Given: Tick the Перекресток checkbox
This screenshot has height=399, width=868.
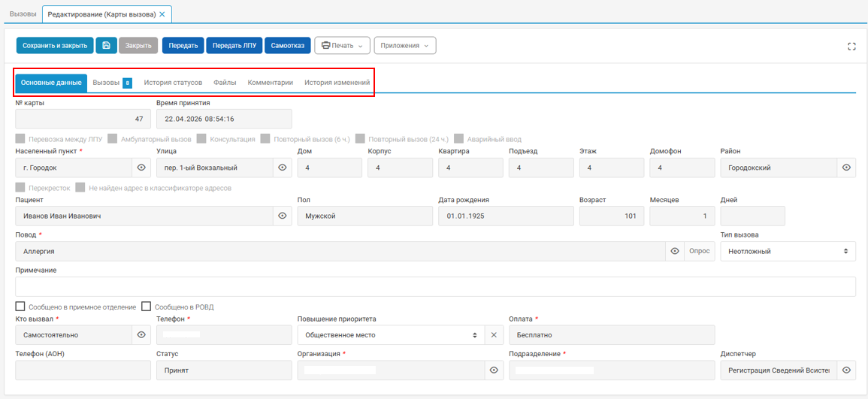Looking at the screenshot, I should coord(20,188).
